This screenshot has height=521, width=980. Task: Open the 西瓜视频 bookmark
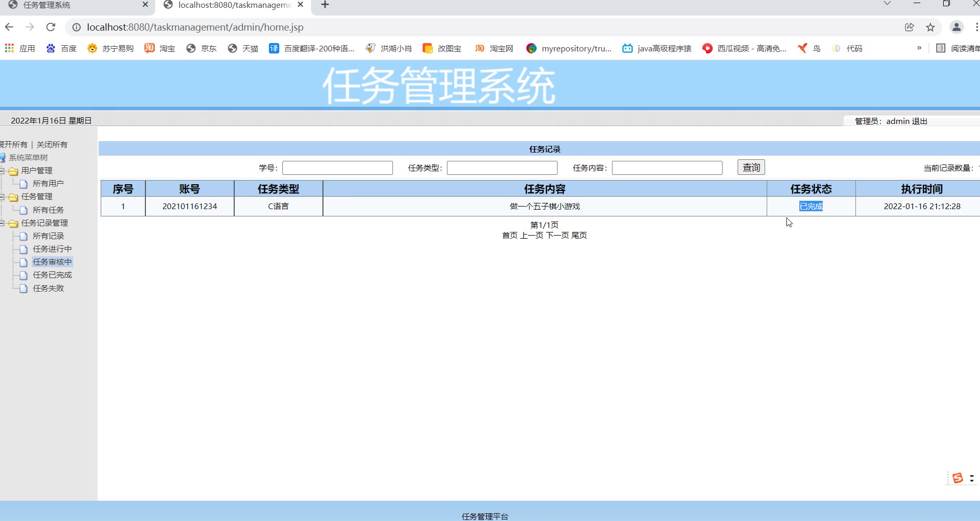tap(744, 48)
